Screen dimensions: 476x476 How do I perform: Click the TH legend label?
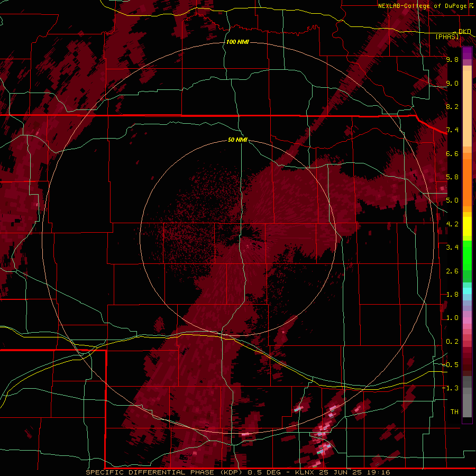454,412
